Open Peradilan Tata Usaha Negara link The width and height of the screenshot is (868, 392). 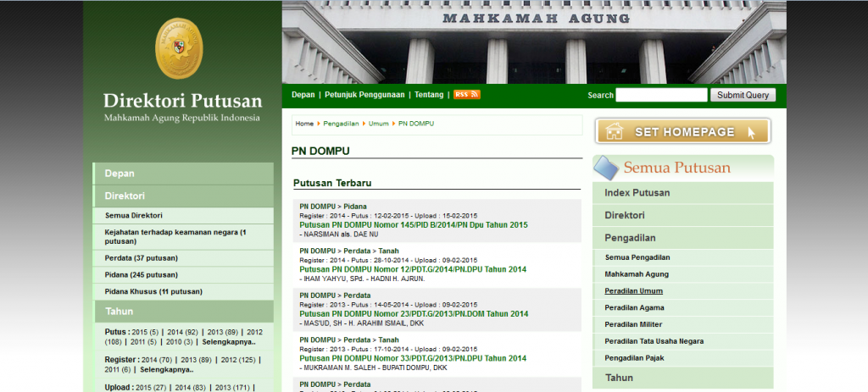[x=654, y=341]
